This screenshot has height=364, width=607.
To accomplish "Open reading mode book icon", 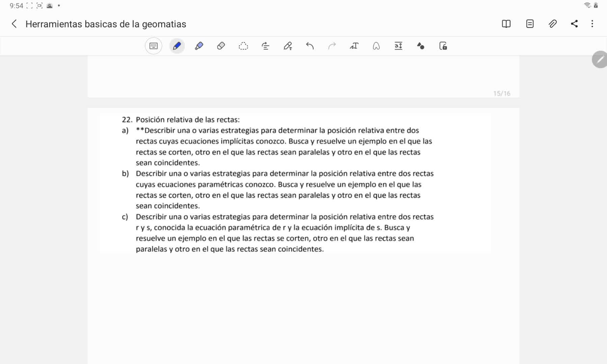I will (506, 24).
